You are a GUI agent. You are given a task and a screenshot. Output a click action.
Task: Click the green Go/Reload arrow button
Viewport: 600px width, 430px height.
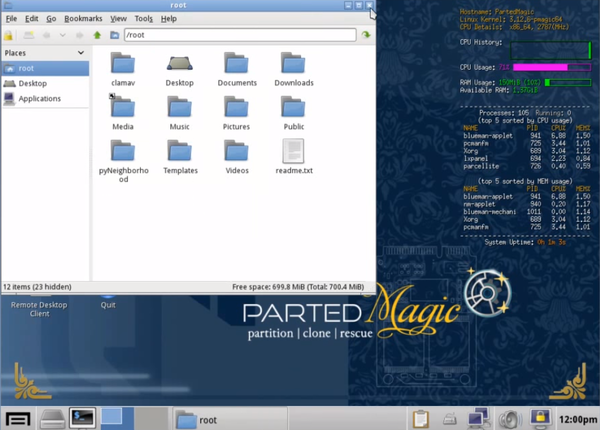(366, 35)
